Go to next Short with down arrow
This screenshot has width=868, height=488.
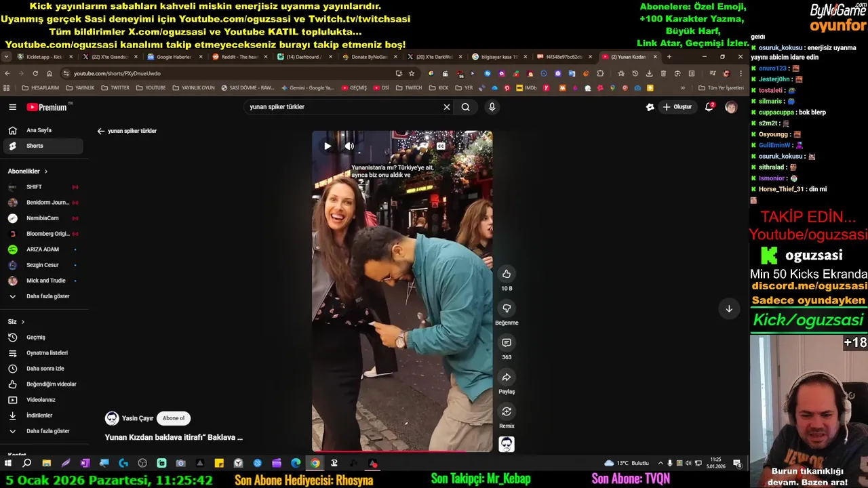(729, 309)
